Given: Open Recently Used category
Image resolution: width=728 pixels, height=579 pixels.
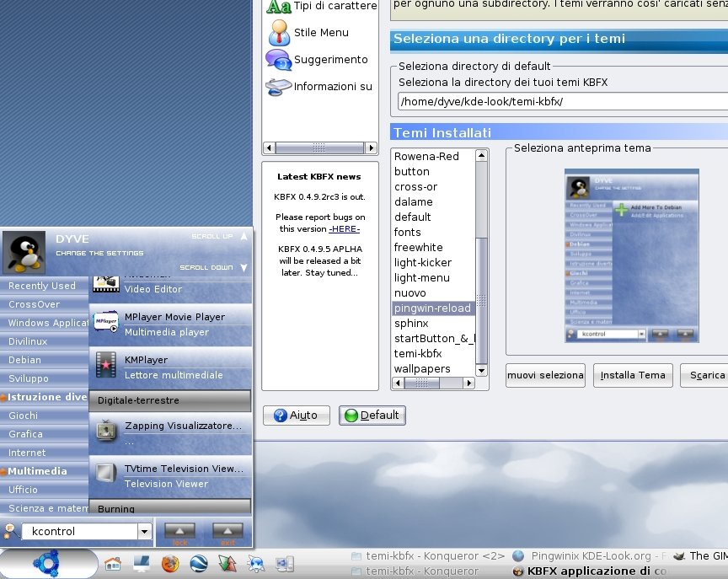Looking at the screenshot, I should coord(45,286).
